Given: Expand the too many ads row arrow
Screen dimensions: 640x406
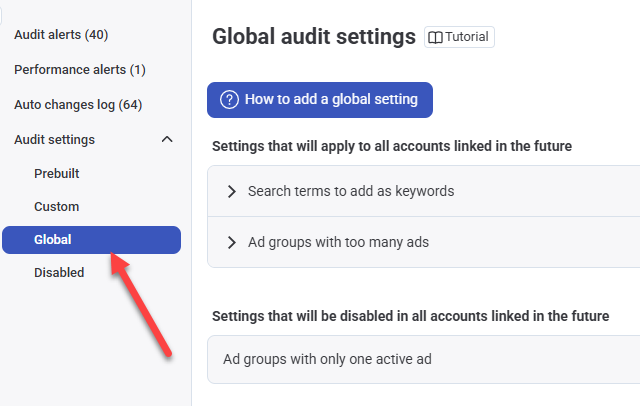Looking at the screenshot, I should [232, 242].
